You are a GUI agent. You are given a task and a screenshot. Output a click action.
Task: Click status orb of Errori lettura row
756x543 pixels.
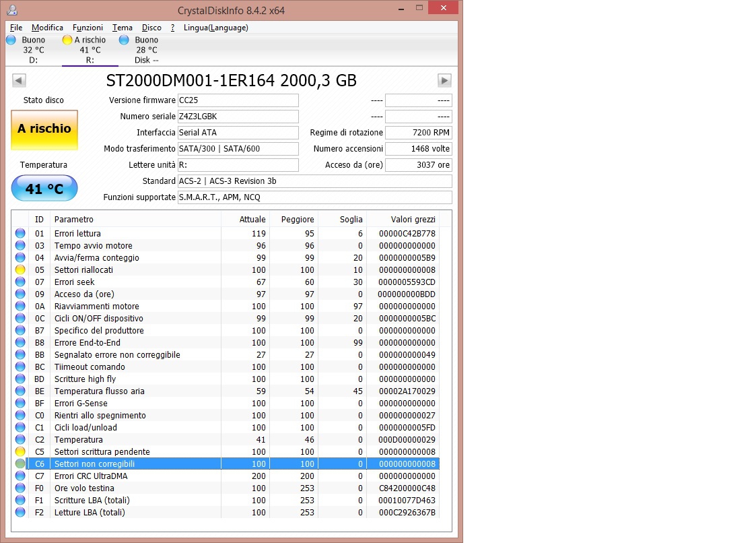point(20,233)
